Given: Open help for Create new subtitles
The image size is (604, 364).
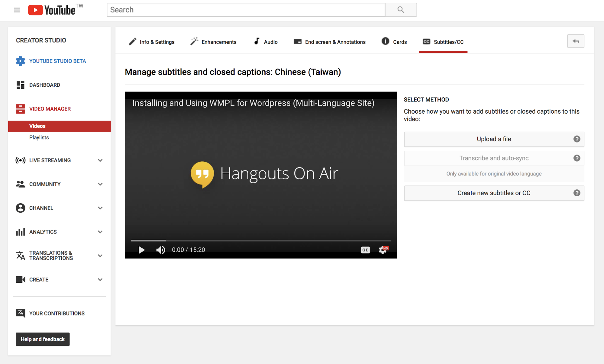Looking at the screenshot, I should [x=577, y=193].
